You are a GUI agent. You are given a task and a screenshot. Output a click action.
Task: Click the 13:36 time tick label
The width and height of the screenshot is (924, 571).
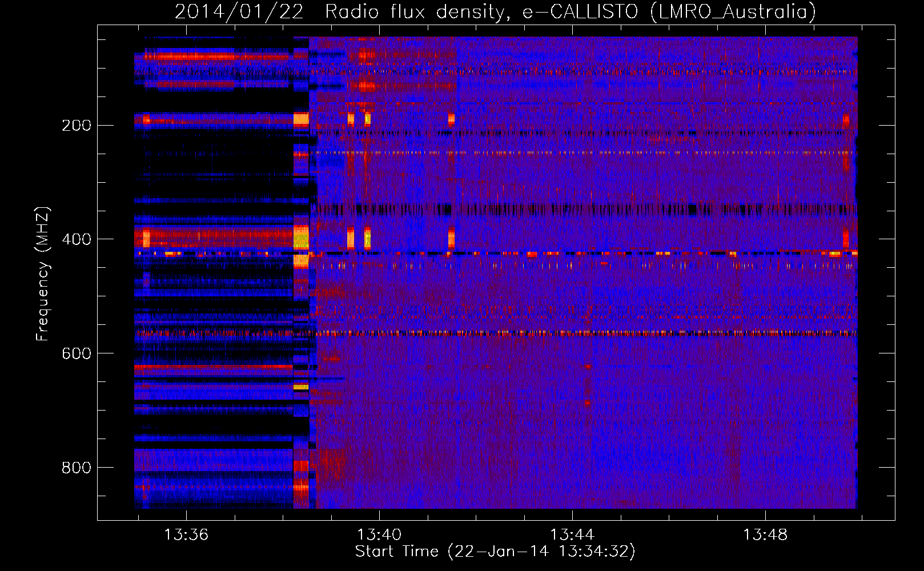pyautogui.click(x=186, y=535)
